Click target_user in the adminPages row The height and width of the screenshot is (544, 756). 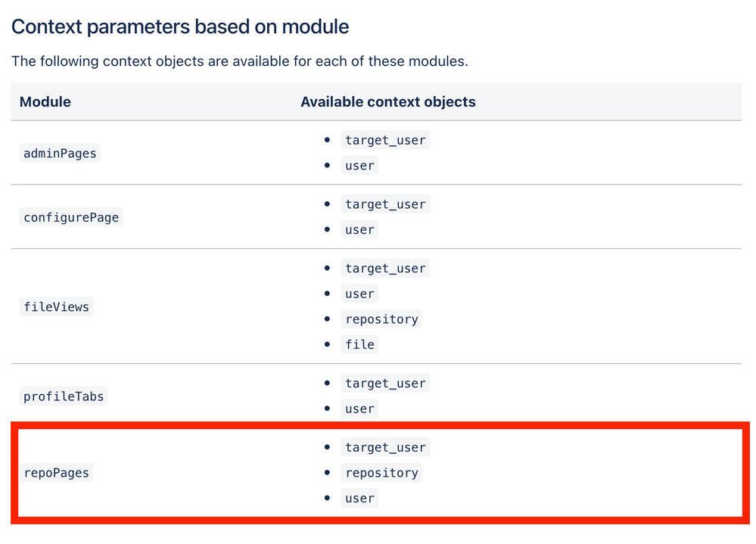385,140
